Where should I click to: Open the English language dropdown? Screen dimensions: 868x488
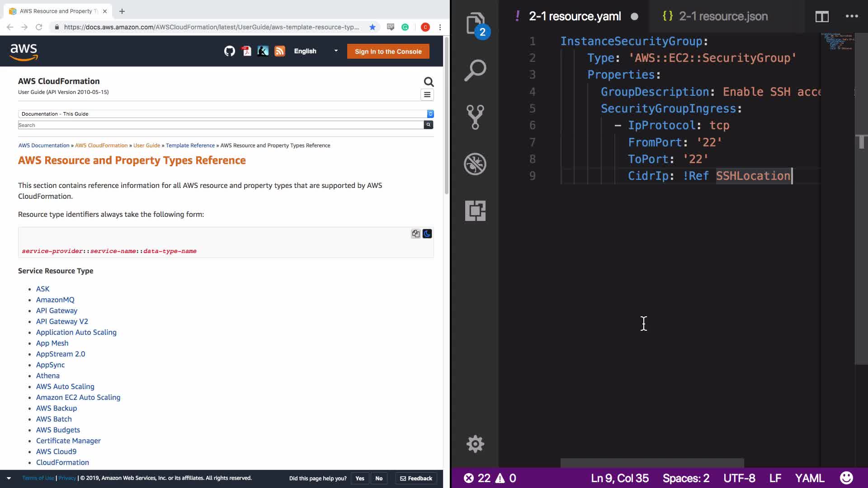coord(316,51)
